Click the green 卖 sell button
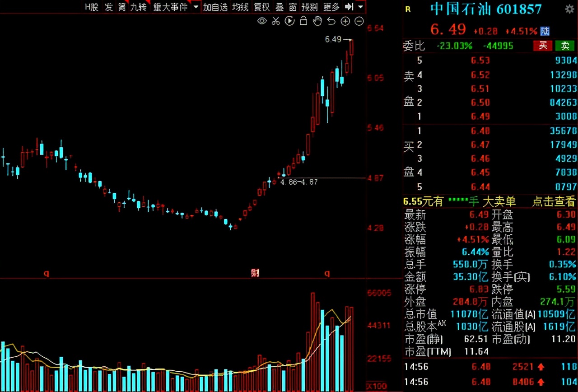This screenshot has width=578, height=392. coord(565,46)
